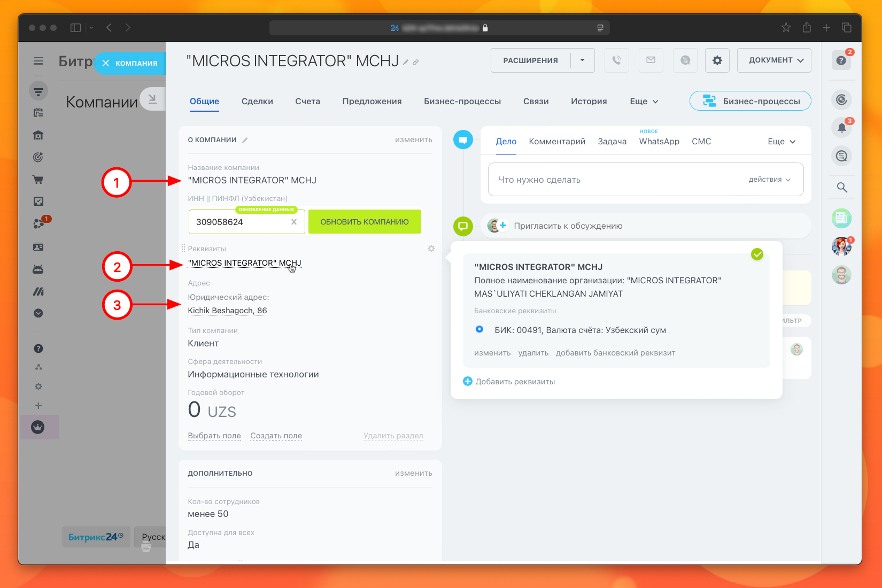Image resolution: width=882 pixels, height=588 pixels.
Task: Toggle the Safari sidebar button
Action: pyautogui.click(x=75, y=28)
